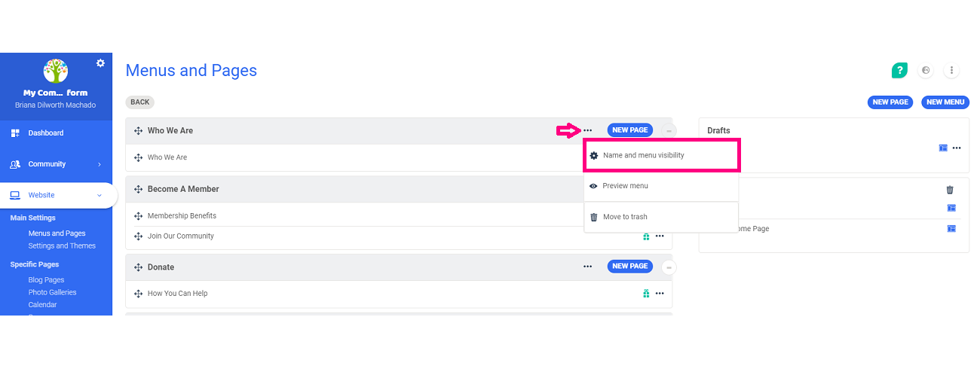Open Settings and Themes in the sidebar
The image size is (980, 375).
tap(62, 245)
